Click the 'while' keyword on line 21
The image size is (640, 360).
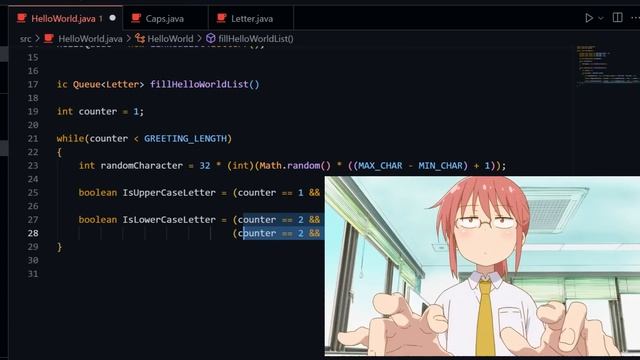pyautogui.click(x=70, y=139)
